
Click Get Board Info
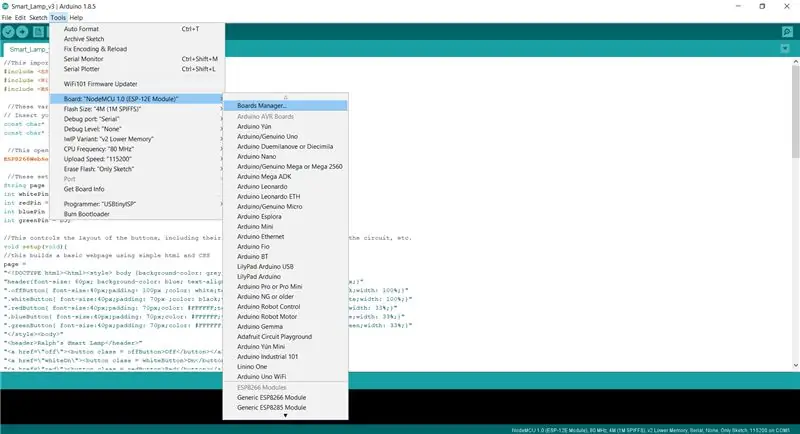coord(137,189)
